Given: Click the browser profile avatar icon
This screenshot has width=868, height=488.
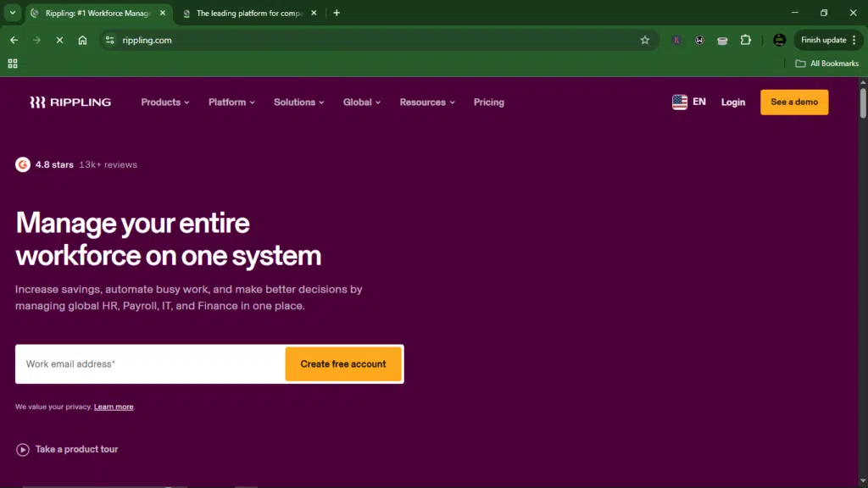Looking at the screenshot, I should 779,40.
